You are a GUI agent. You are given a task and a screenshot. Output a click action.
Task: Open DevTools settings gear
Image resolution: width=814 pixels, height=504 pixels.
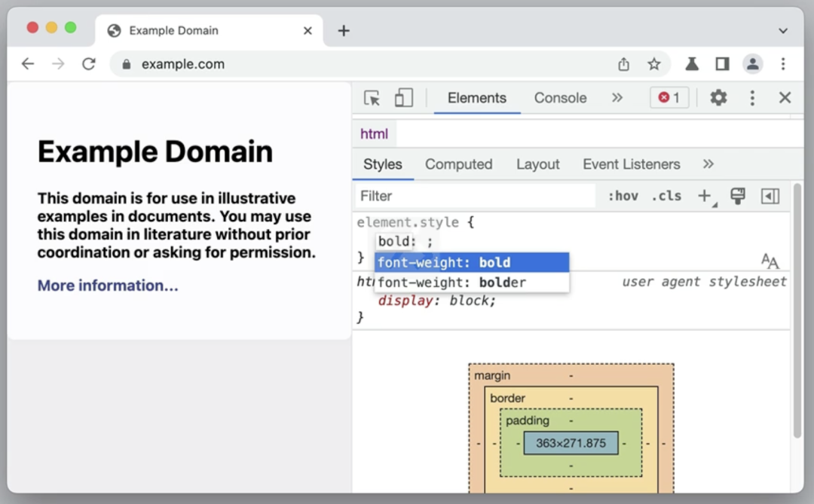pos(718,98)
